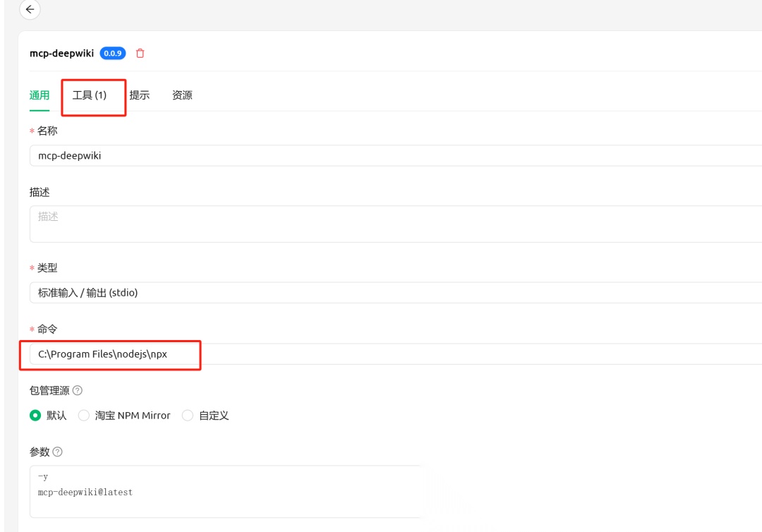Screen dimensions: 762x532
Task: Open help icon next to 包管理源
Action: tap(78, 390)
